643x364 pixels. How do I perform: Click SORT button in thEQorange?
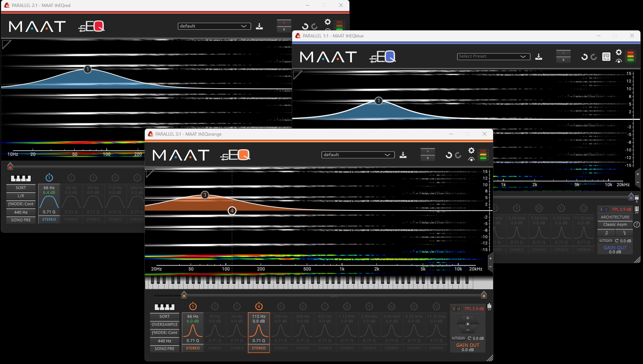pos(165,316)
